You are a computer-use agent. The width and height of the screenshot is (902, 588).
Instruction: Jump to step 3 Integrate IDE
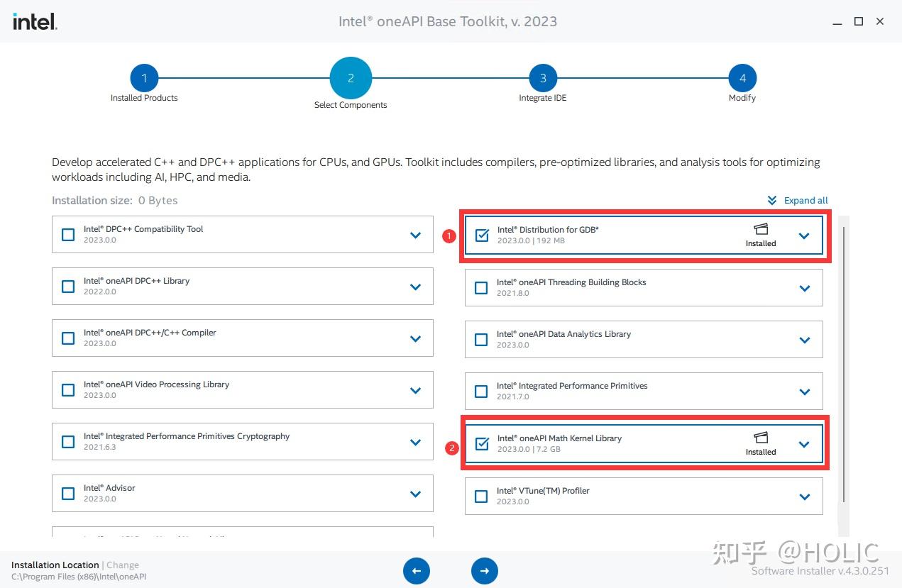543,78
